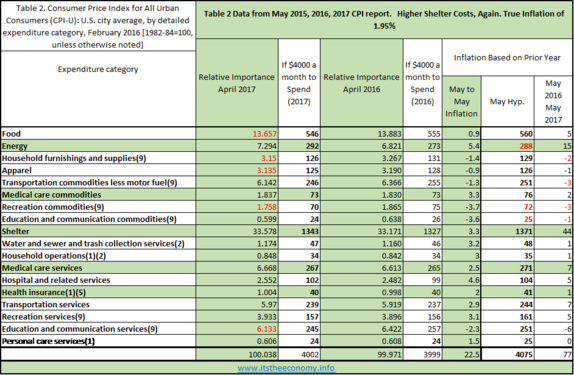Select the Medical care services row label

[x=98, y=268]
